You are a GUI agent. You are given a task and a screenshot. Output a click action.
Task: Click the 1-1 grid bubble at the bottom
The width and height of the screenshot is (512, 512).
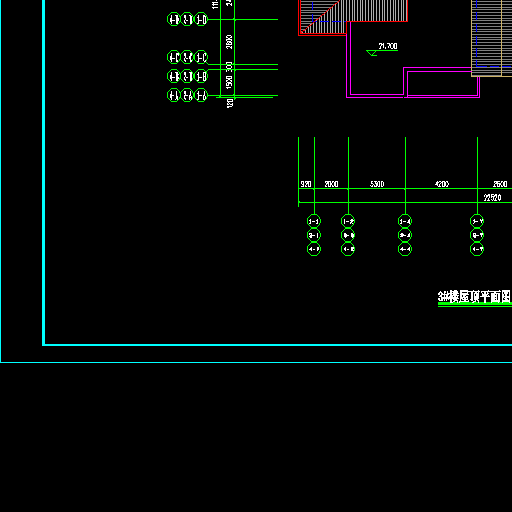pos(314,221)
